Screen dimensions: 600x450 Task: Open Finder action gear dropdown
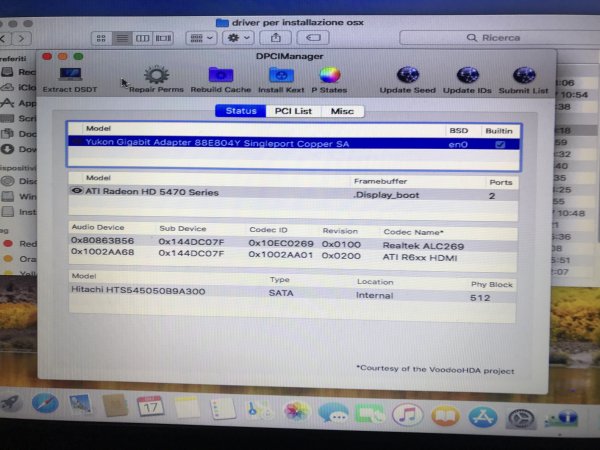click(x=238, y=38)
